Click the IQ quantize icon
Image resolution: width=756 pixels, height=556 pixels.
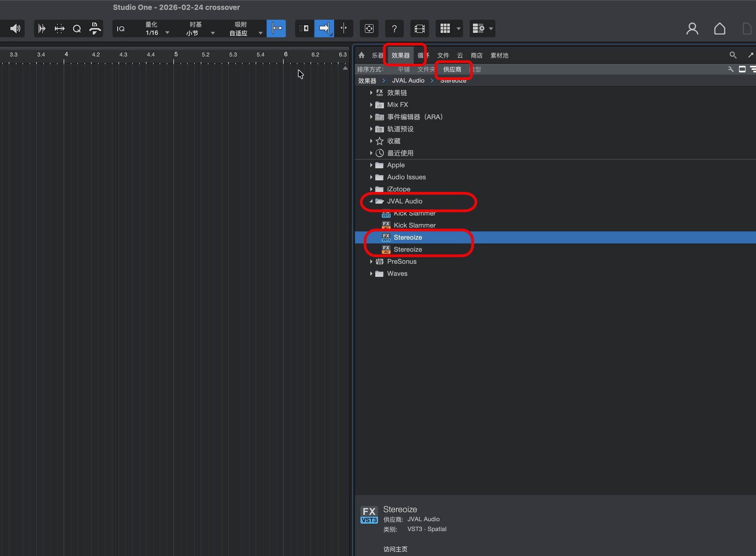121,29
